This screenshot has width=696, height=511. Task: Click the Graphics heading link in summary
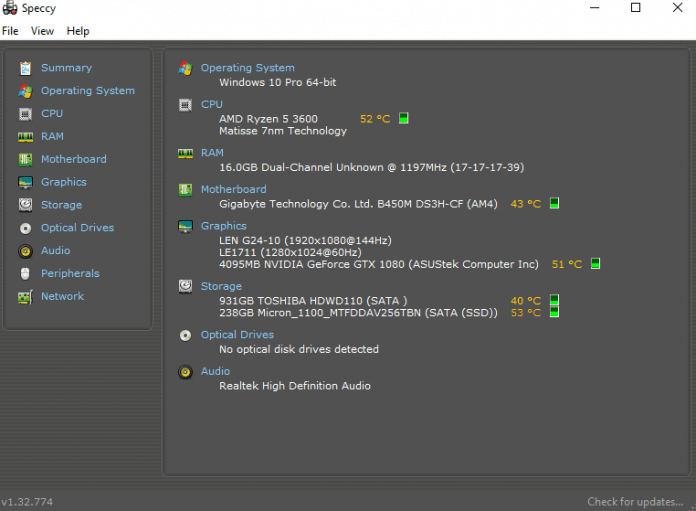224,226
